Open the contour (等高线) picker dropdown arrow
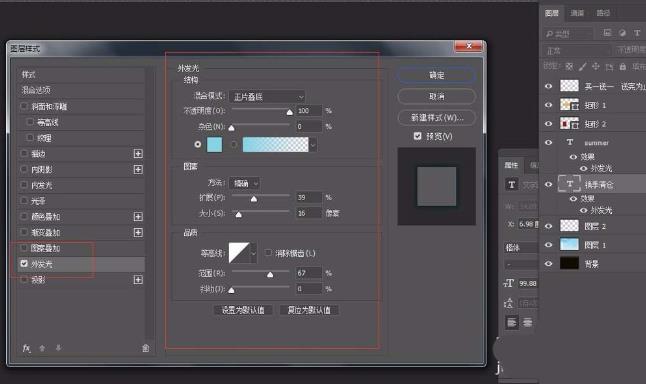646x384 pixels. tap(253, 253)
